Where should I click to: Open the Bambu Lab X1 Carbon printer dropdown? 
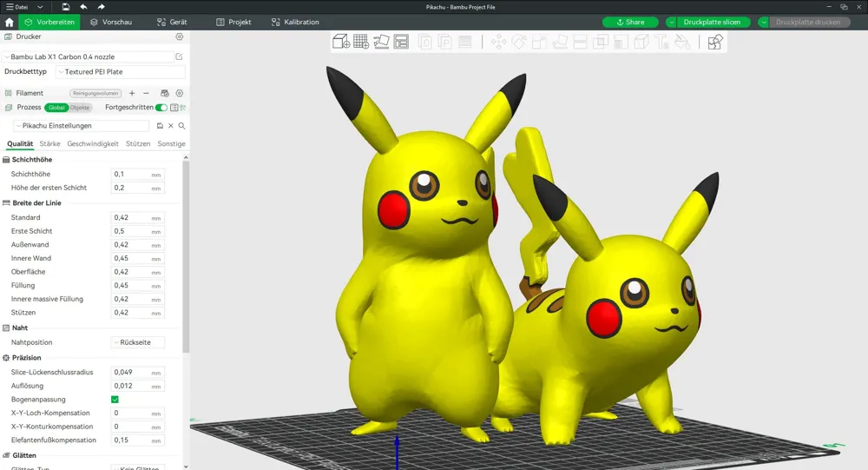[89, 56]
